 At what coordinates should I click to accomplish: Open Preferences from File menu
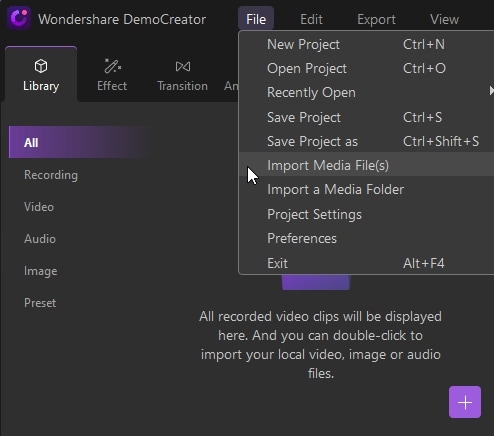pos(366,238)
